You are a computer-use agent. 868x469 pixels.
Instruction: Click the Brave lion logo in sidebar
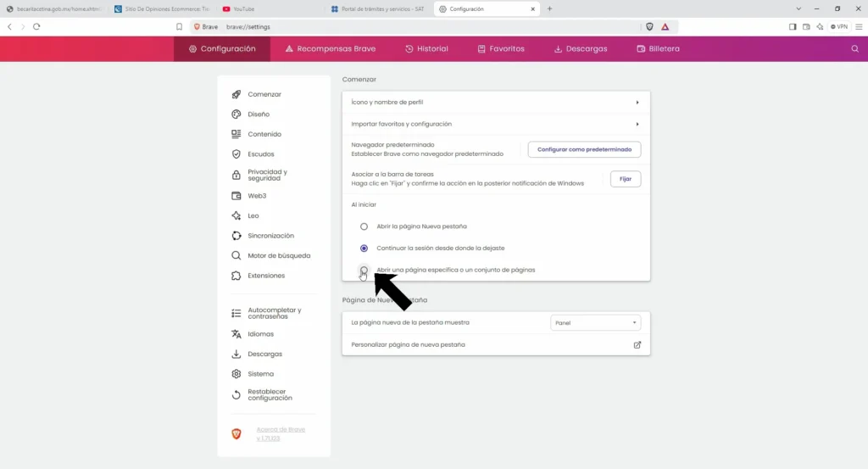coord(236,433)
